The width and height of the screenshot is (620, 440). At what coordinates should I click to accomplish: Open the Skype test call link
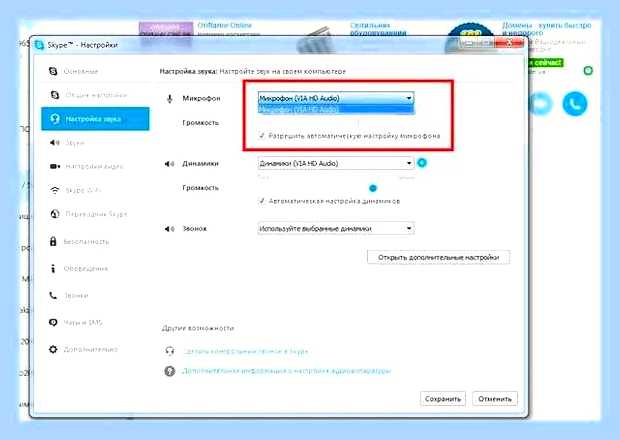click(x=246, y=351)
